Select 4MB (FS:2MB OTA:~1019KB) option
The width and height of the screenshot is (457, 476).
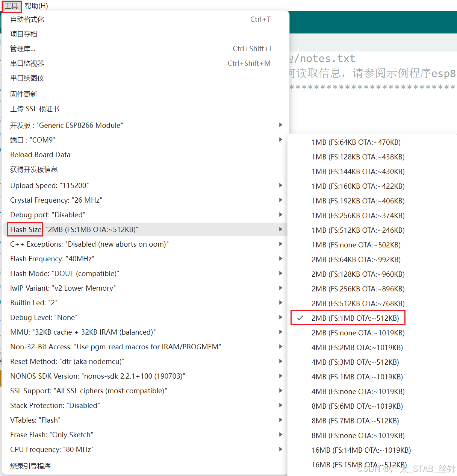point(372,347)
